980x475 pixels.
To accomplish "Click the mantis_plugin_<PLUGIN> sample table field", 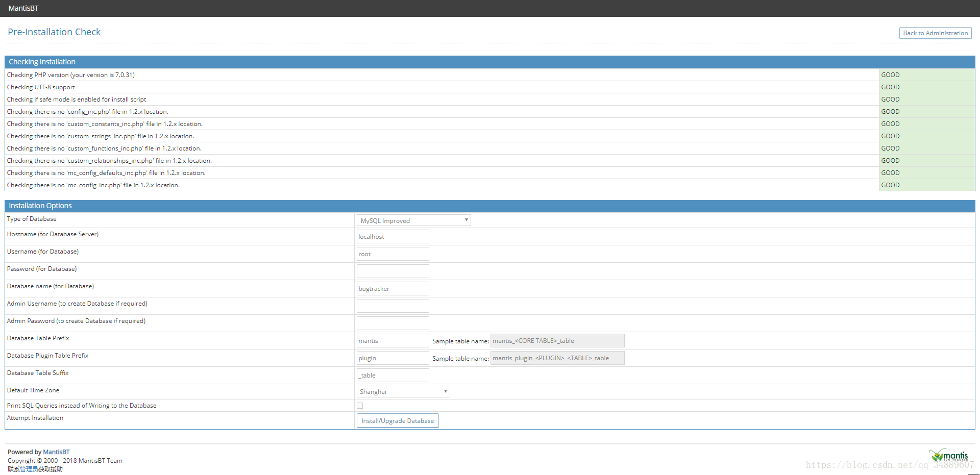I will [557, 358].
